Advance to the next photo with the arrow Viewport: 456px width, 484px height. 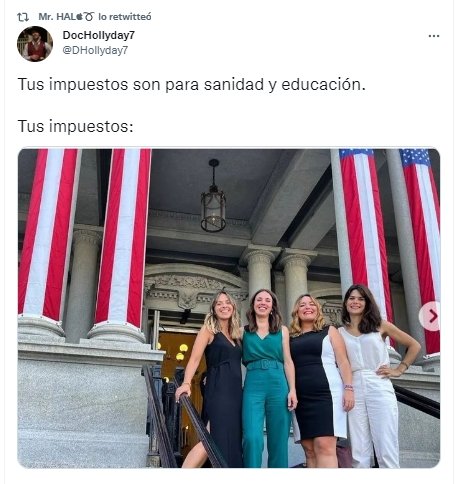click(431, 316)
